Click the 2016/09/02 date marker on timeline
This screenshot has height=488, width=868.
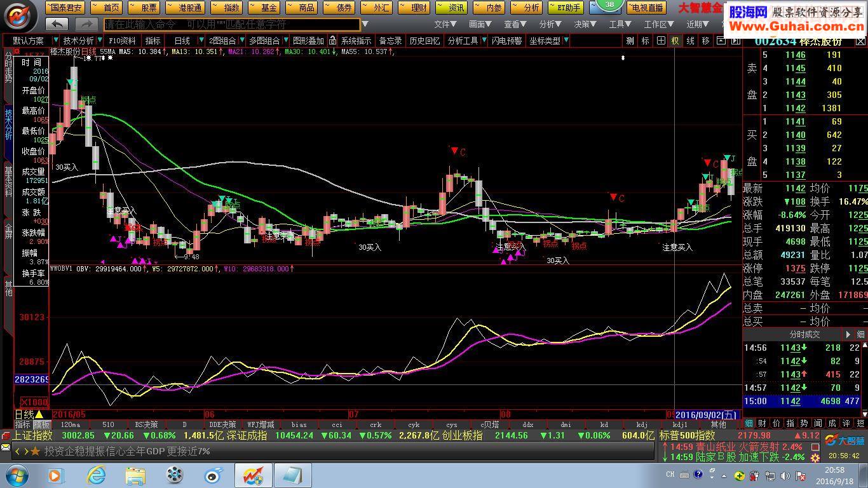[707, 414]
